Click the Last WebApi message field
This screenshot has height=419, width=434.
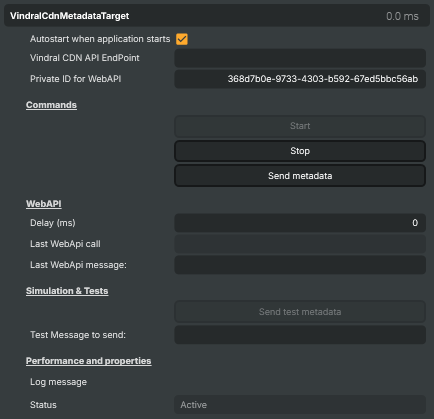click(300, 265)
